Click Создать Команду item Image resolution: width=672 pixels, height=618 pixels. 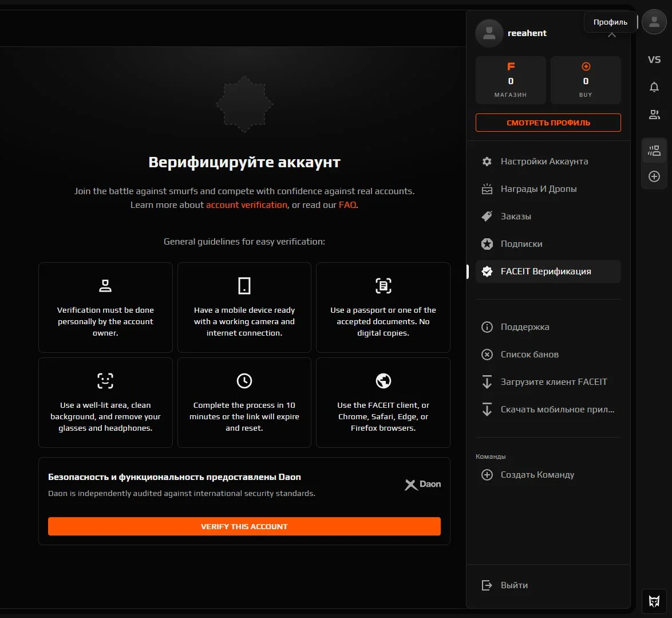point(548,475)
